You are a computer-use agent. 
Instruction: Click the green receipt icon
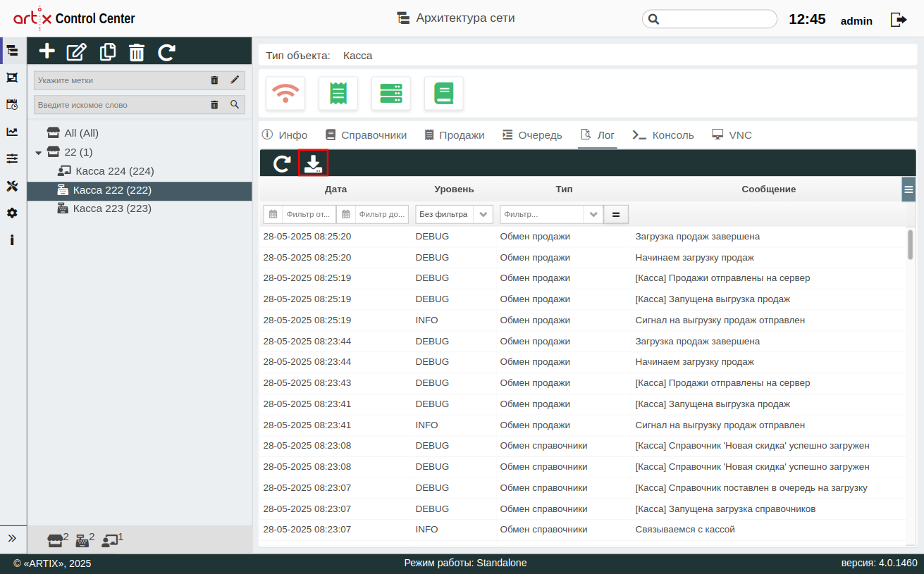click(338, 94)
